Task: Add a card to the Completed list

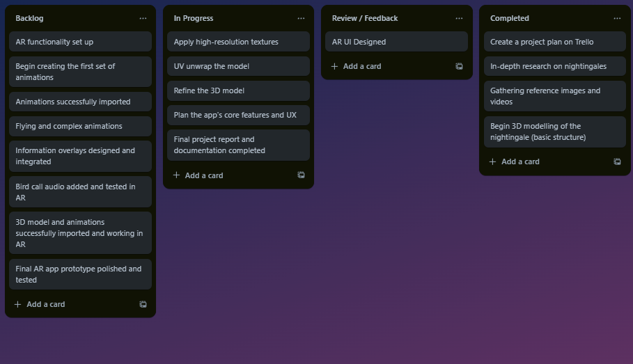Action: (x=519, y=161)
